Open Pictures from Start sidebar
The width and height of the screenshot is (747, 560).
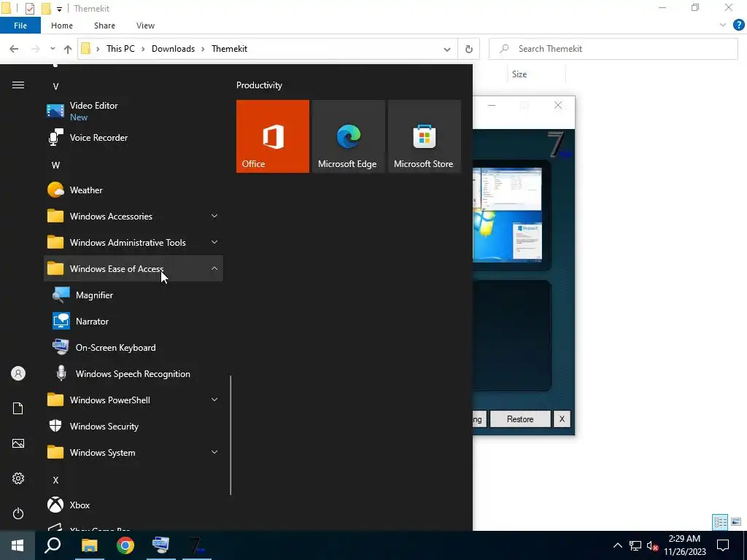click(18, 443)
